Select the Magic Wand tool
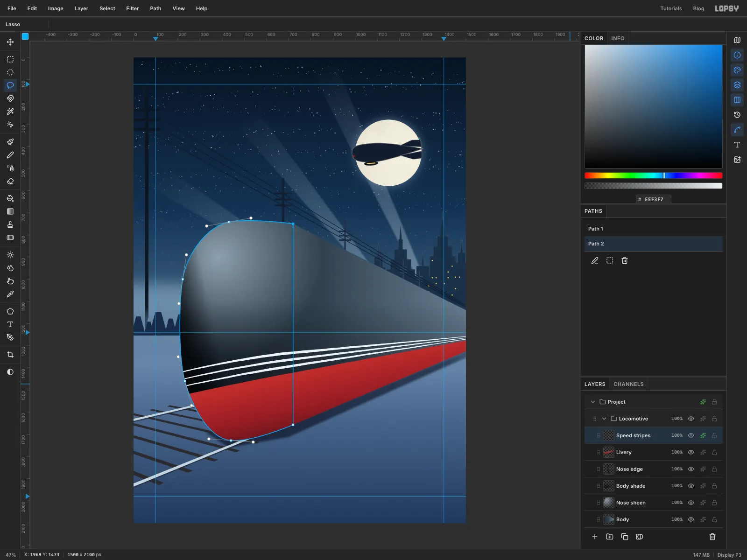 point(10,112)
